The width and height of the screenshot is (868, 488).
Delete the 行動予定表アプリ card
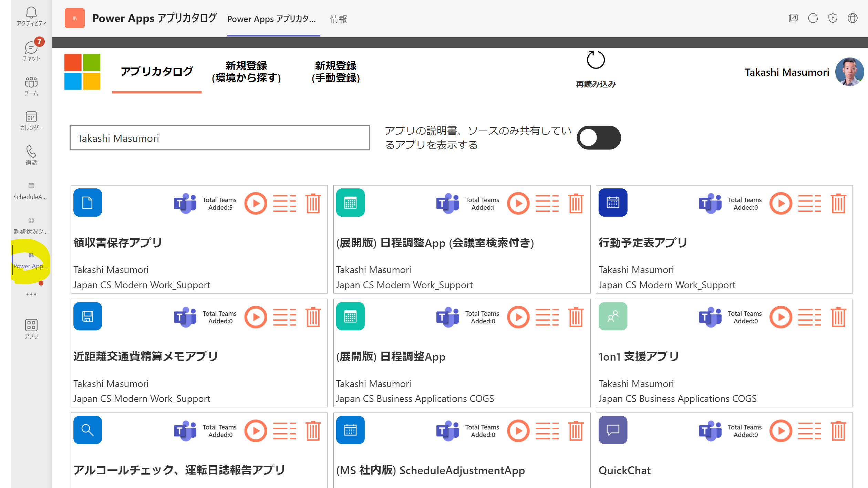pyautogui.click(x=838, y=203)
